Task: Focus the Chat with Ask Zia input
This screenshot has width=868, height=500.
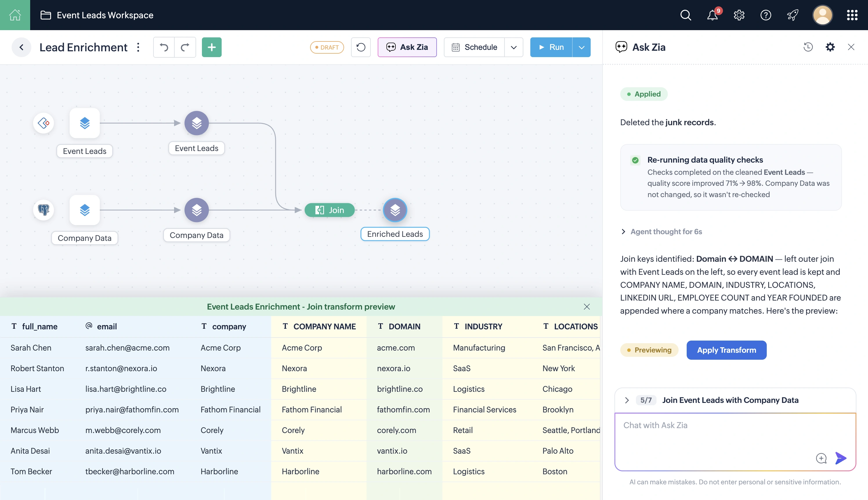Action: click(x=735, y=442)
